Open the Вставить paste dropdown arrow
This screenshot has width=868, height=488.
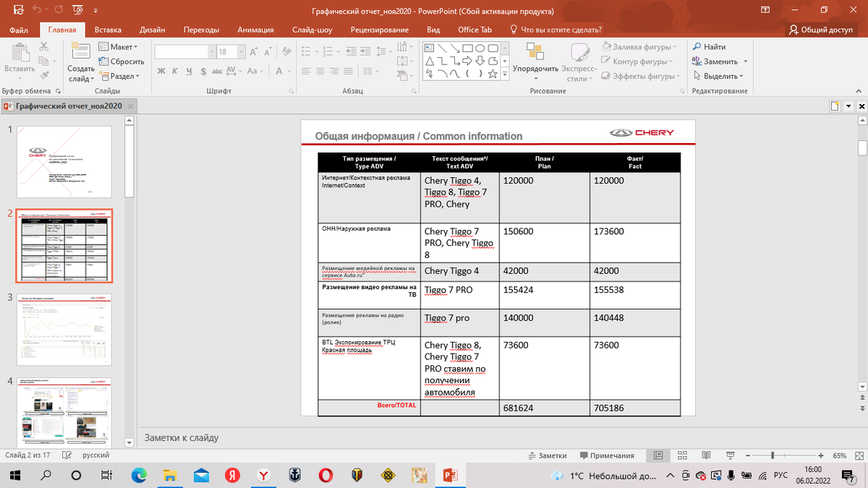pyautogui.click(x=20, y=78)
